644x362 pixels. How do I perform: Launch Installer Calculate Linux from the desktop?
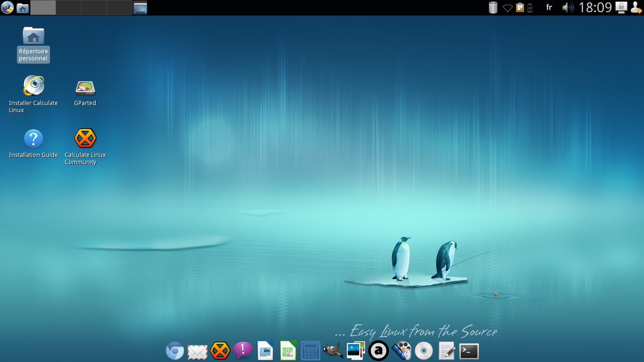(33, 94)
